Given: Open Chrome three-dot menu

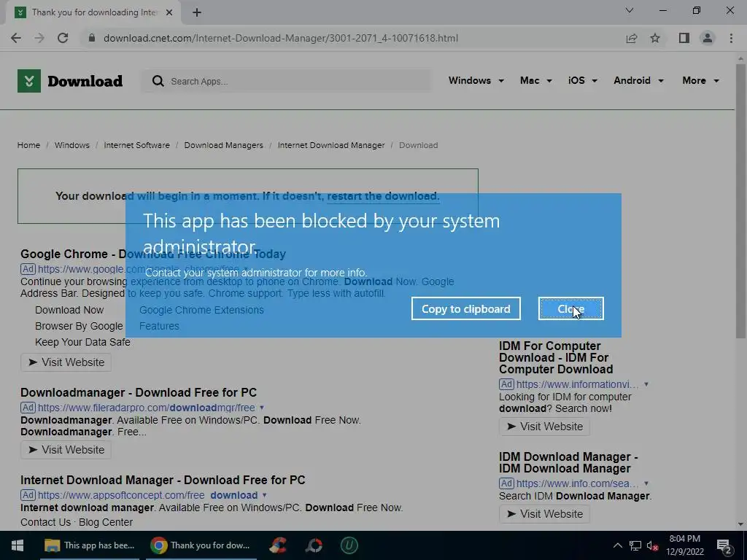Looking at the screenshot, I should click(731, 38).
